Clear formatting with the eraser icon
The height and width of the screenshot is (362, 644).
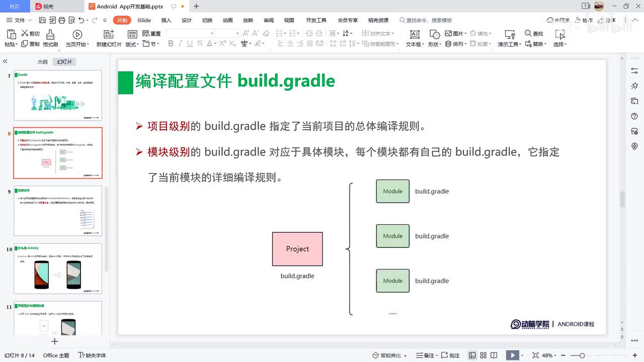pyautogui.click(x=266, y=34)
